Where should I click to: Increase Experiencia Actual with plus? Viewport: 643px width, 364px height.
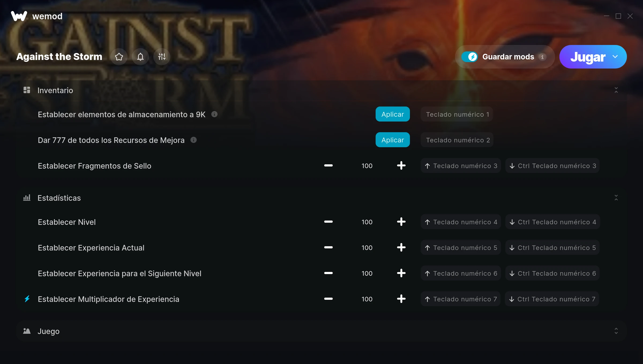point(401,248)
